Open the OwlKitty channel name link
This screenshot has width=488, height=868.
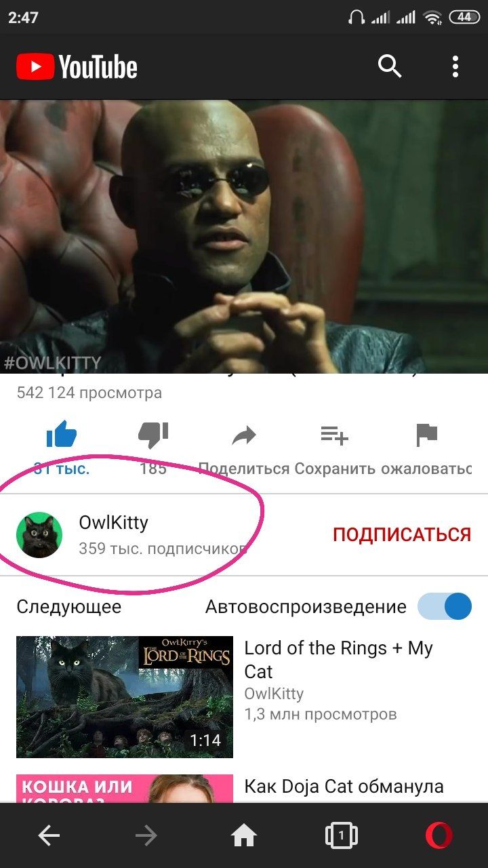(114, 522)
